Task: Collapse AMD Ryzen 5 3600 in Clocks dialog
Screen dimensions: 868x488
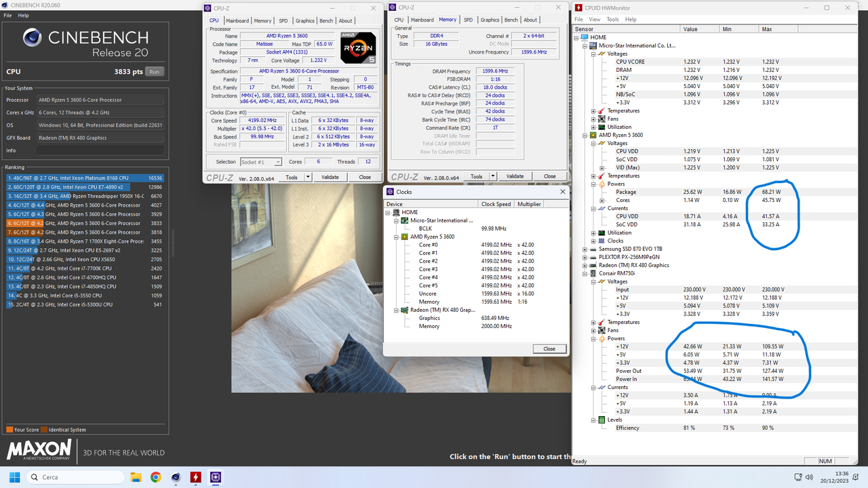Action: pos(397,237)
